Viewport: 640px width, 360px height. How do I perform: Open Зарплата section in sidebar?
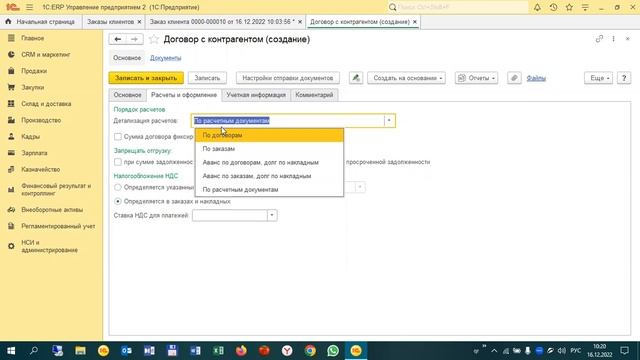[34, 153]
